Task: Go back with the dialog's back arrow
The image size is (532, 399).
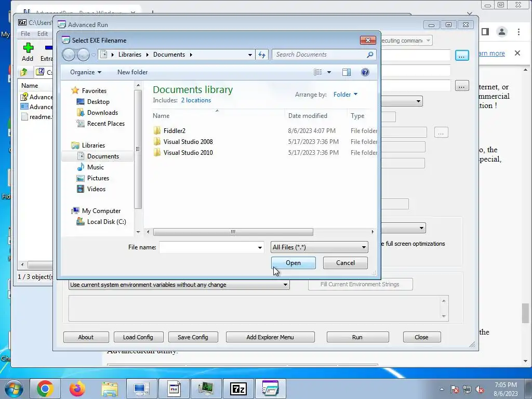Action: tap(69, 54)
